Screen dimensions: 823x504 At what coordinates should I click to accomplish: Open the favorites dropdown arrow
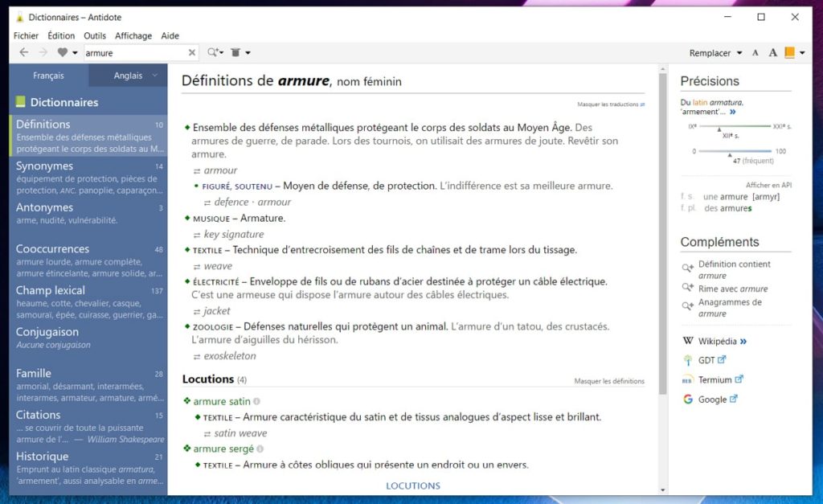[x=75, y=53]
